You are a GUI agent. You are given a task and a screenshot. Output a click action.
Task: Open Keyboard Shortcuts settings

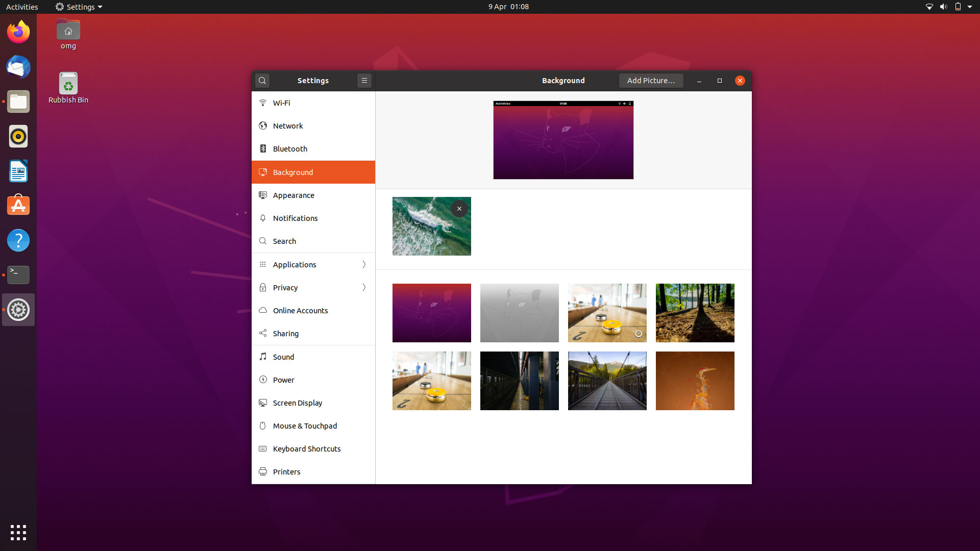(313, 448)
